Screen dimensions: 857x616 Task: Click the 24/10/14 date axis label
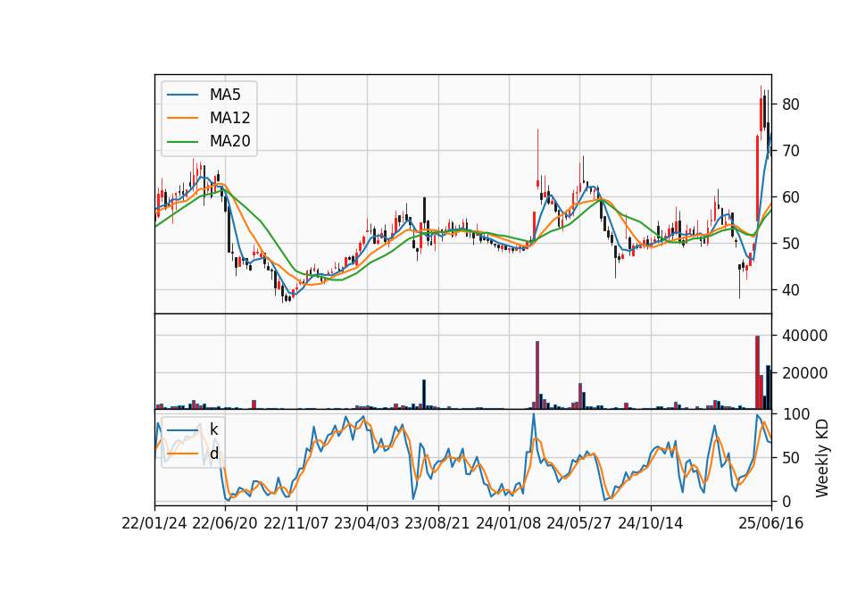(651, 523)
